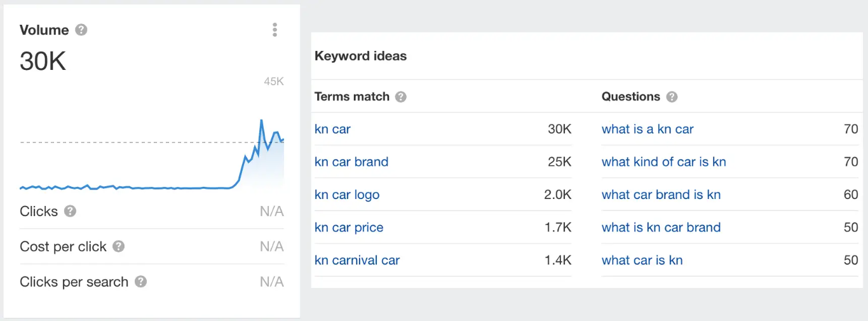Click help icon beside Cost per click

point(119,247)
